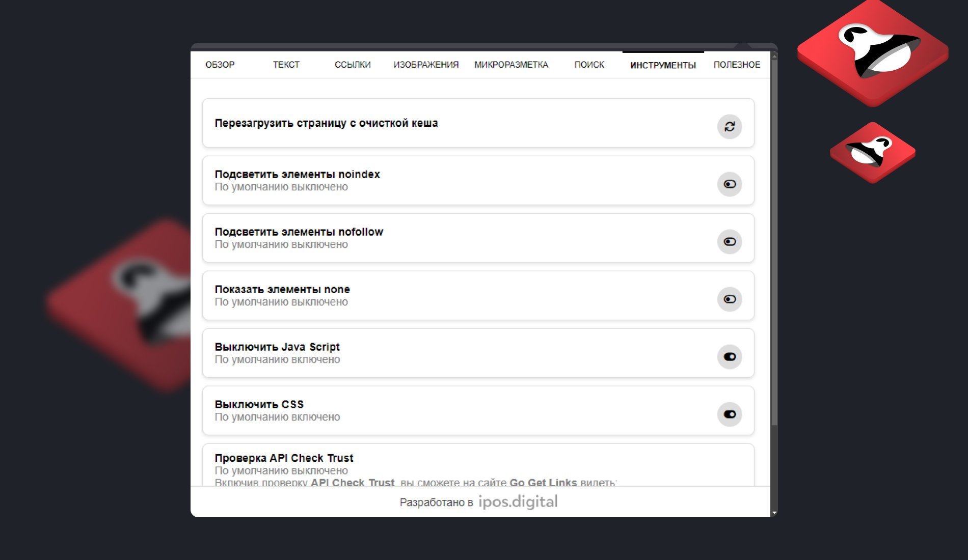Toggle showing display none elements
968x560 pixels.
[x=730, y=299]
